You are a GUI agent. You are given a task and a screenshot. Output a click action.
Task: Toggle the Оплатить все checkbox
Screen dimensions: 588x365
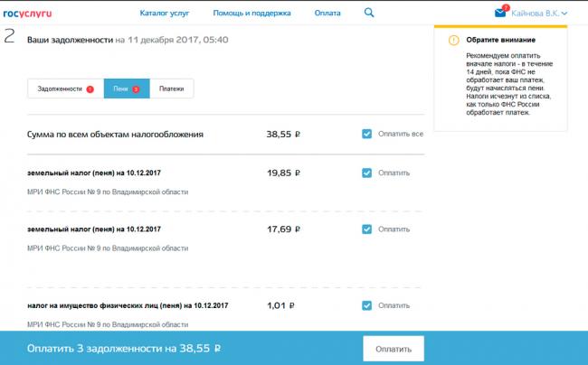[x=366, y=134]
